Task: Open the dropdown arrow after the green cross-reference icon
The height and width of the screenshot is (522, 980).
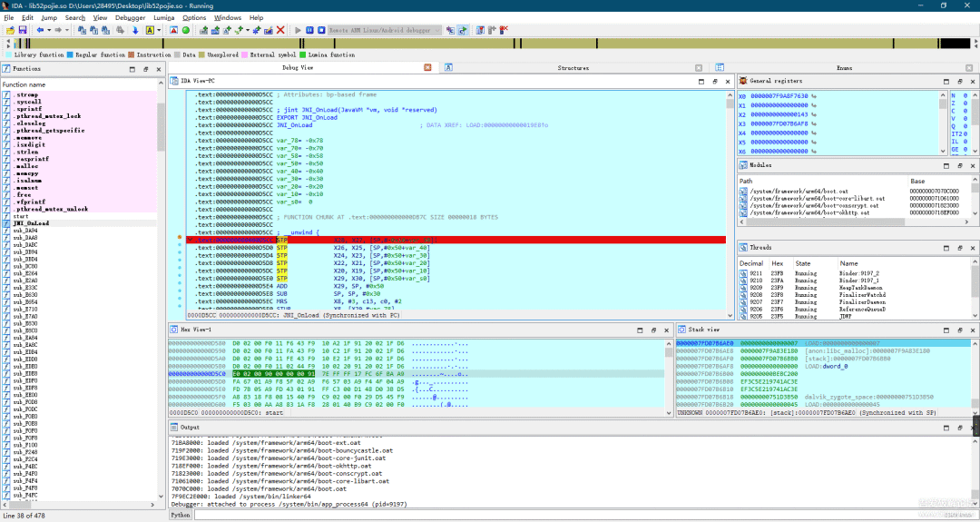Action: click(x=248, y=30)
